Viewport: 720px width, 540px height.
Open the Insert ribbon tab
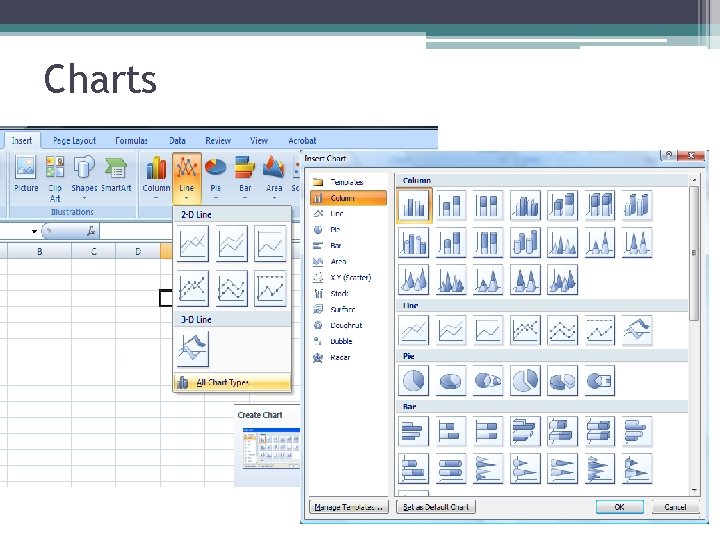tap(22, 141)
